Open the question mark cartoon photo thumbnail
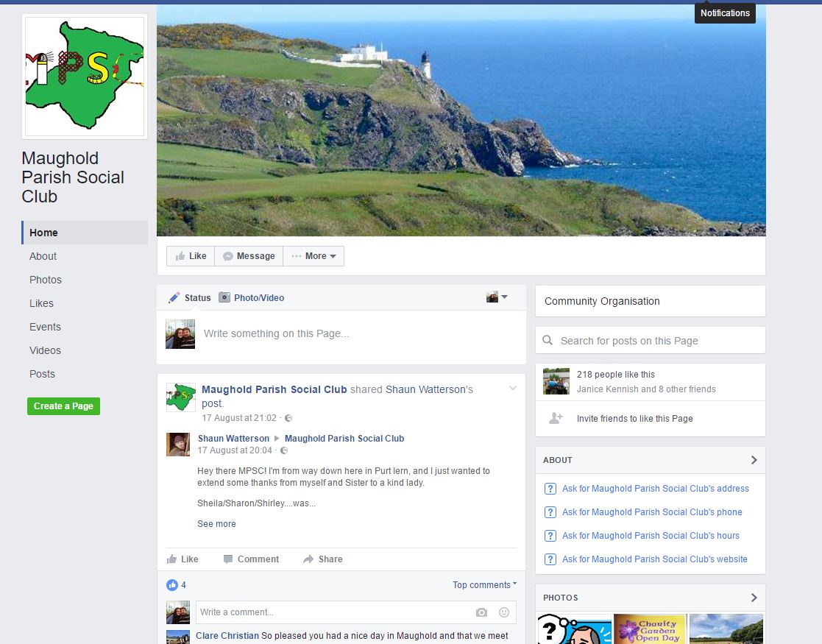 [x=575, y=629]
